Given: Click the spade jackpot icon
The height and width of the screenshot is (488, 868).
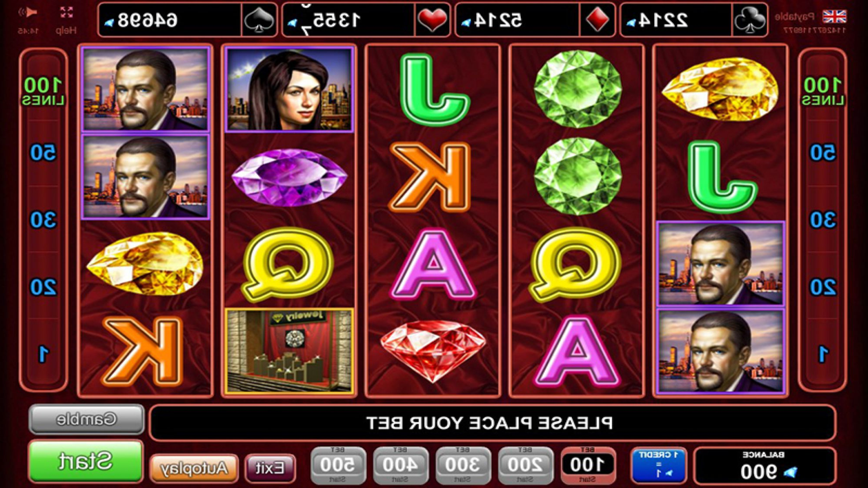Looking at the screenshot, I should (259, 20).
